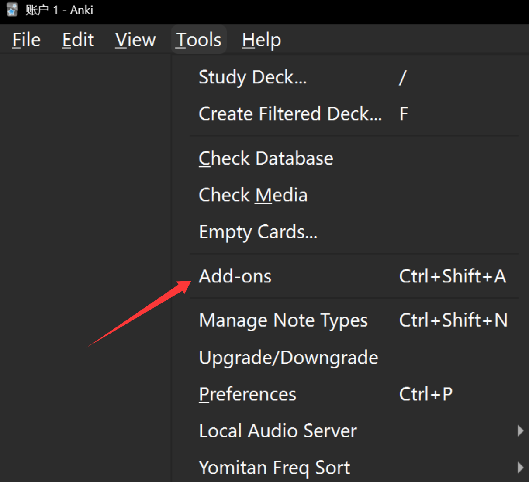This screenshot has height=482, width=529.
Task: Open the View menu
Action: click(135, 40)
